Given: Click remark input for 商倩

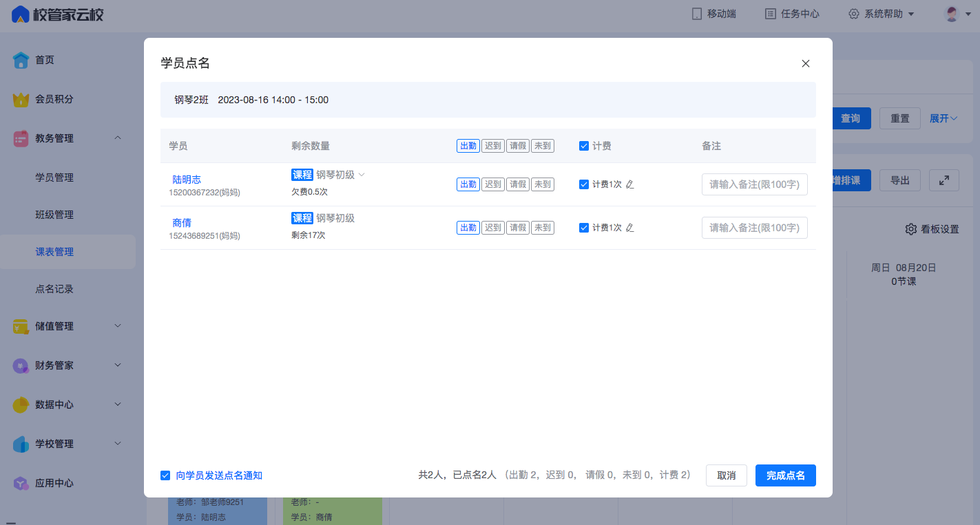Looking at the screenshot, I should (x=755, y=228).
